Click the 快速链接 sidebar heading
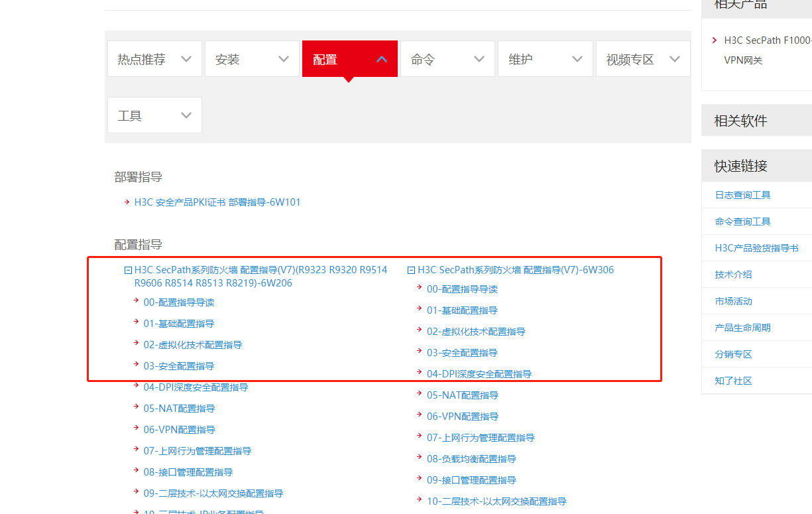 click(740, 166)
